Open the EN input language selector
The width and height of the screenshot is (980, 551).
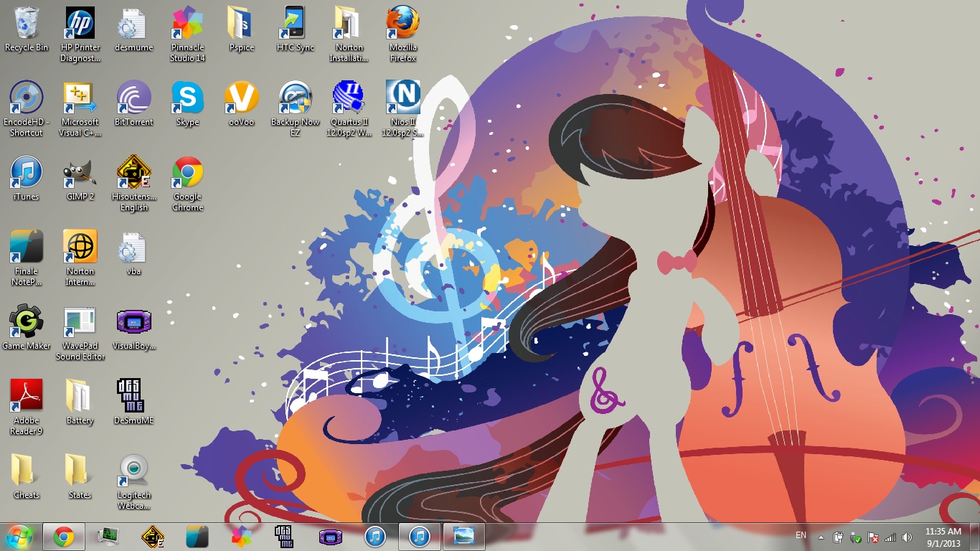(801, 536)
